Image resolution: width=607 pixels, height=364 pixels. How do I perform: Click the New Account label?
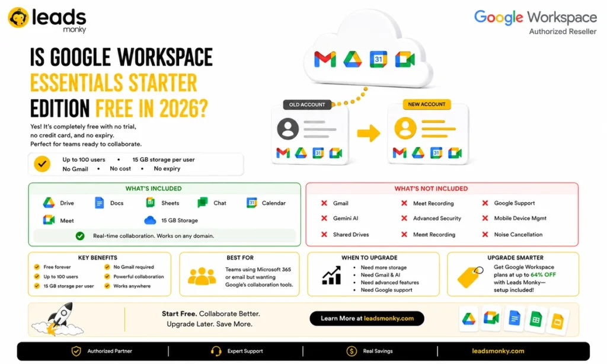(x=427, y=104)
